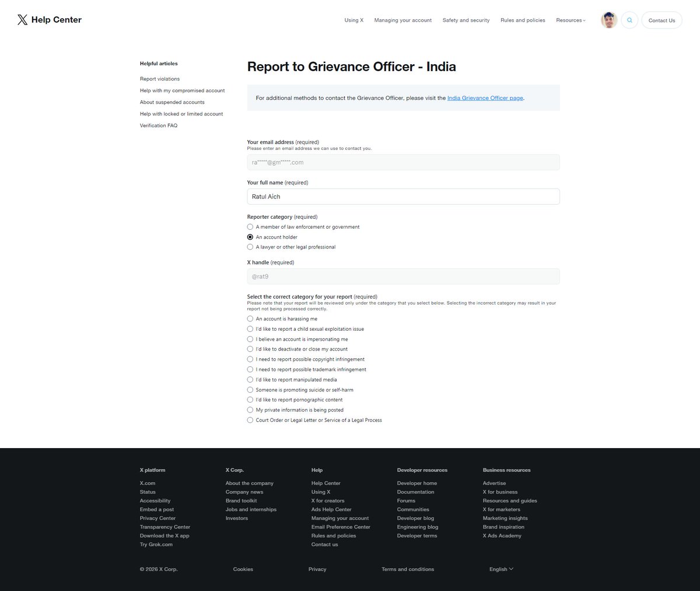This screenshot has height=591, width=700.
Task: Open X for creators link
Action: point(328,501)
